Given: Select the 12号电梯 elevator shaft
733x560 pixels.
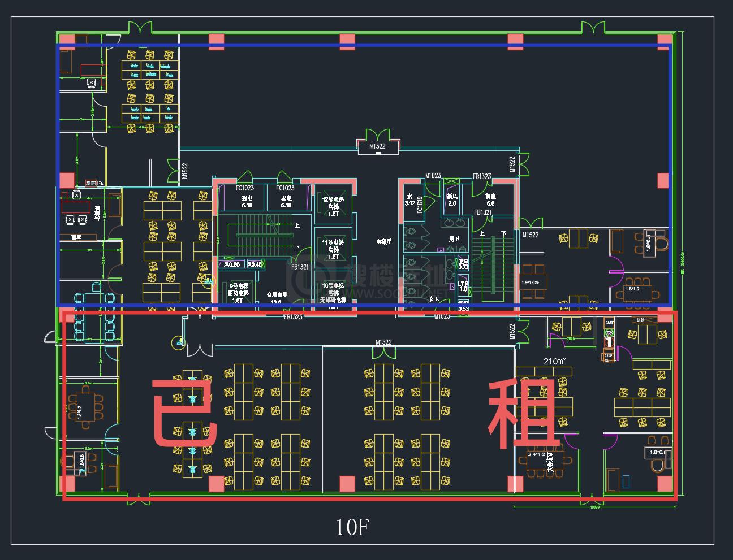Looking at the screenshot, I should [x=333, y=203].
